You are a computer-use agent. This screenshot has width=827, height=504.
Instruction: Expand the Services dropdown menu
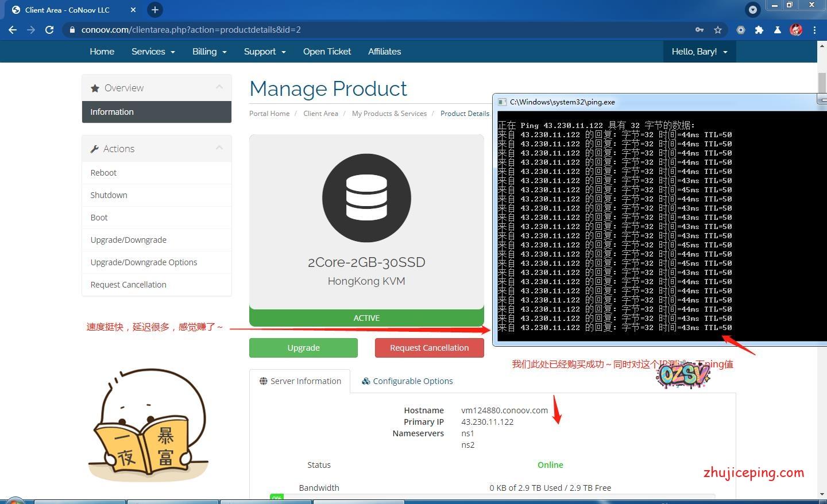tap(153, 52)
